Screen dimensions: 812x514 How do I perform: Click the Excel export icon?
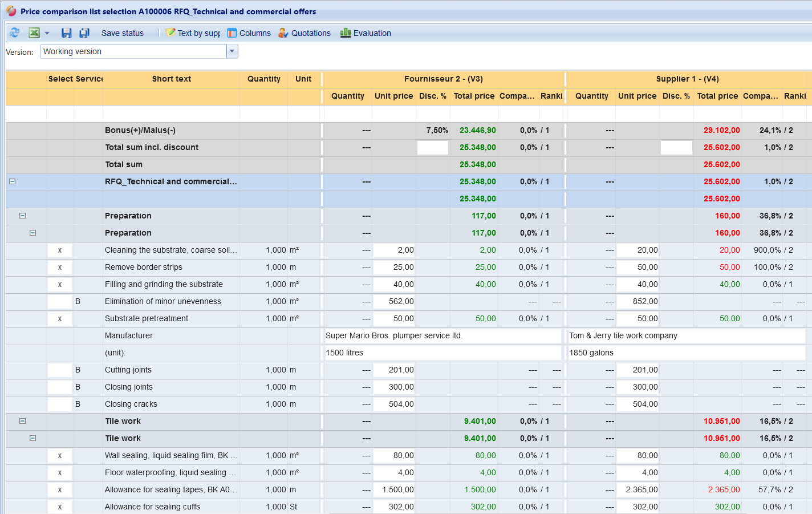click(34, 33)
